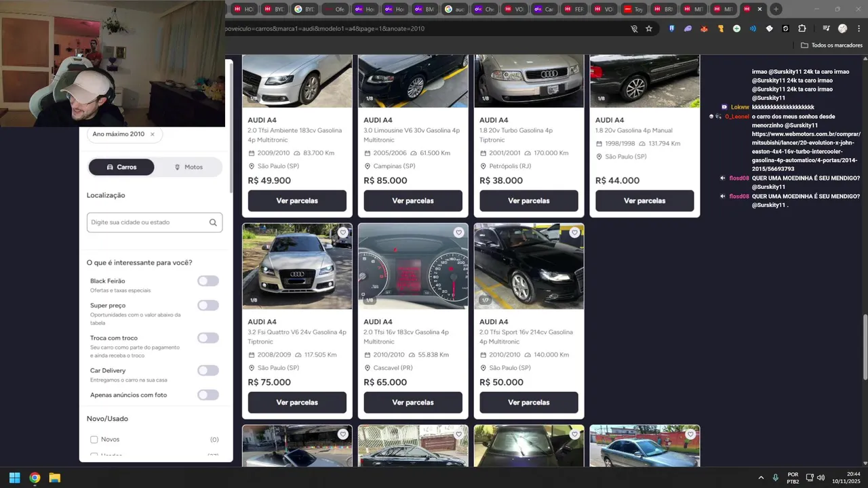Switch to the Motos category tab

(189, 167)
